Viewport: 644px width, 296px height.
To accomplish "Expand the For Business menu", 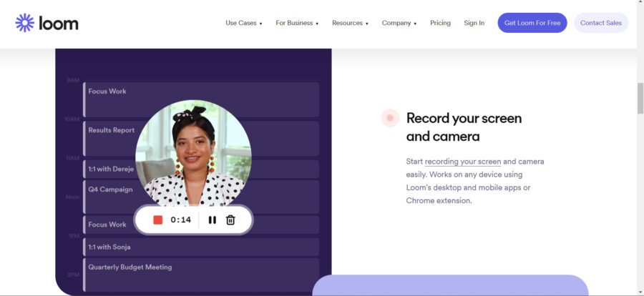I will 297,23.
